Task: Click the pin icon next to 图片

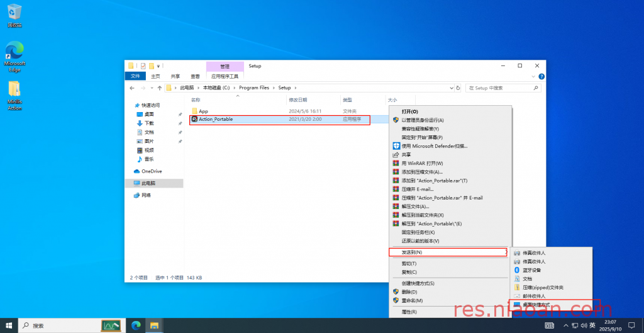Action: (180, 142)
